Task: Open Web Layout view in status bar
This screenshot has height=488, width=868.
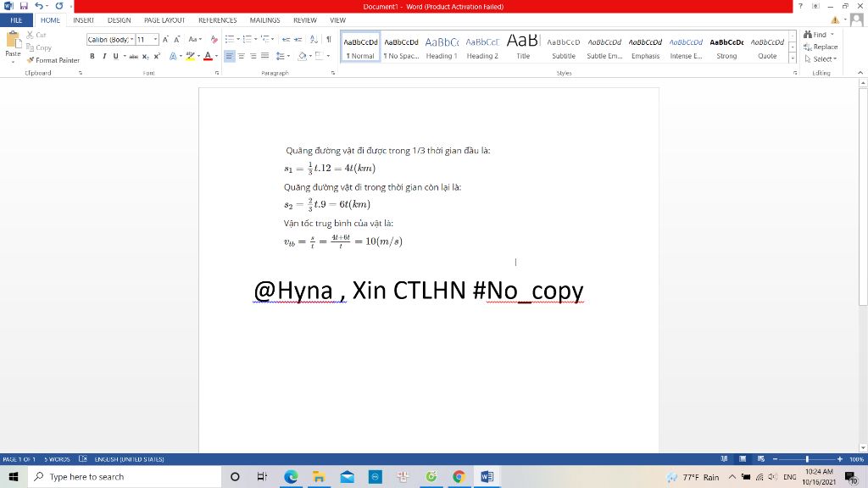Action: (x=761, y=459)
